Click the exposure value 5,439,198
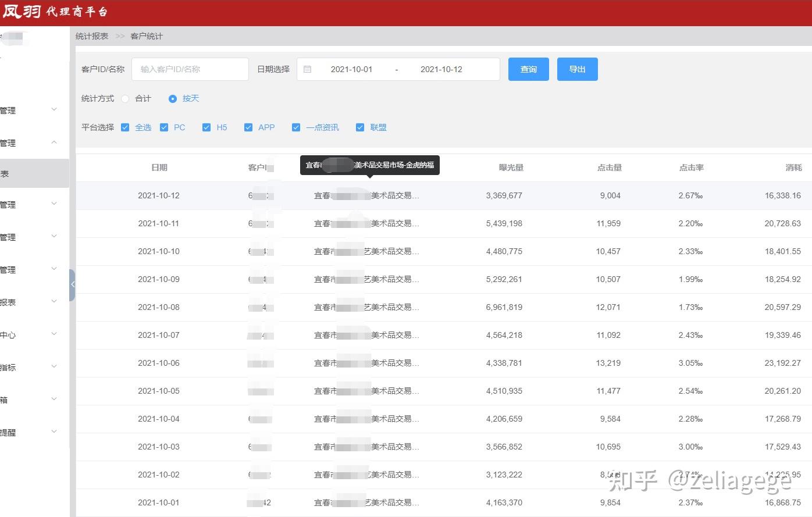Viewport: 812px width, 517px height. coord(504,223)
